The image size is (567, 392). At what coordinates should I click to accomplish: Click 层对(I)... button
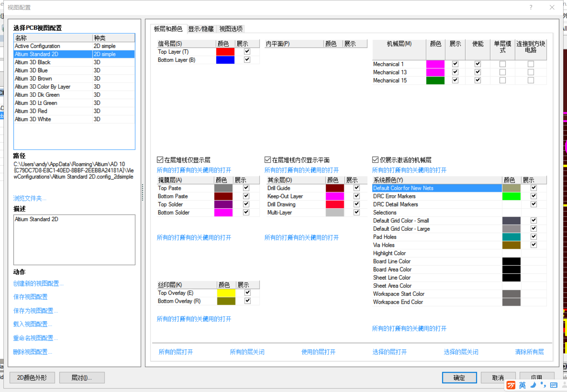point(82,378)
